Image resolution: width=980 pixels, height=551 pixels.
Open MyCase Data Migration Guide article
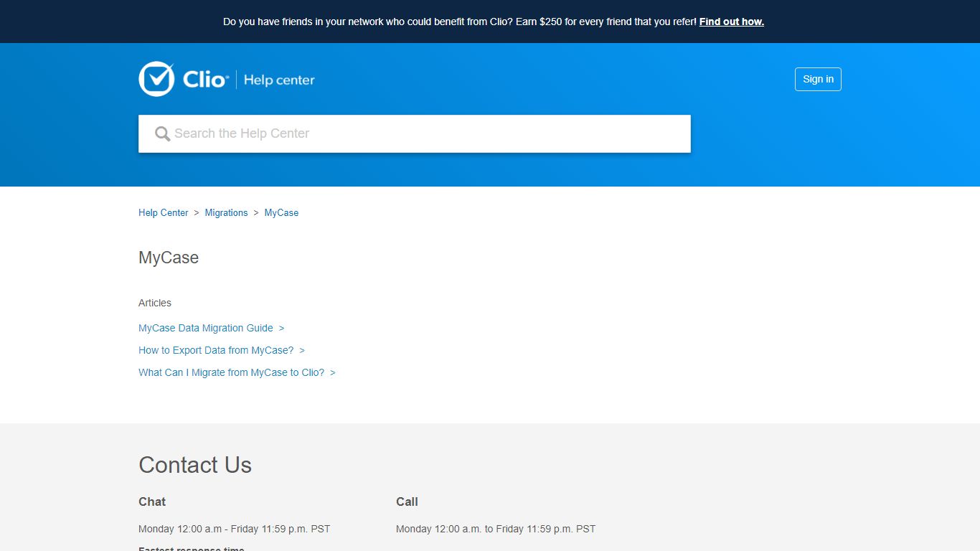click(x=206, y=328)
